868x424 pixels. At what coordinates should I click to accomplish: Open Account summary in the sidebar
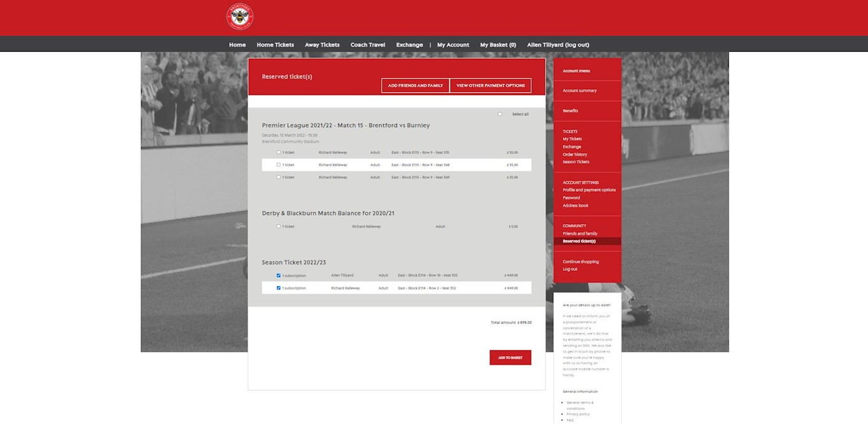[x=580, y=91]
